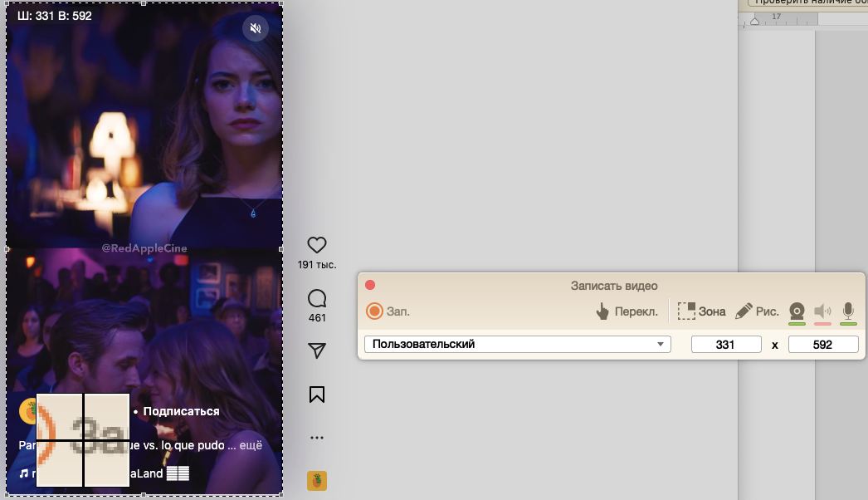Save the reel using the bookmark icon
The width and height of the screenshot is (868, 500).
tap(316, 395)
